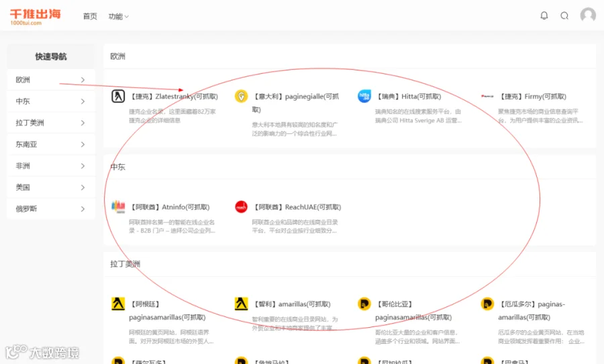Click the Firmy logo icon
Image resolution: width=604 pixels, height=364 pixels.
point(487,96)
